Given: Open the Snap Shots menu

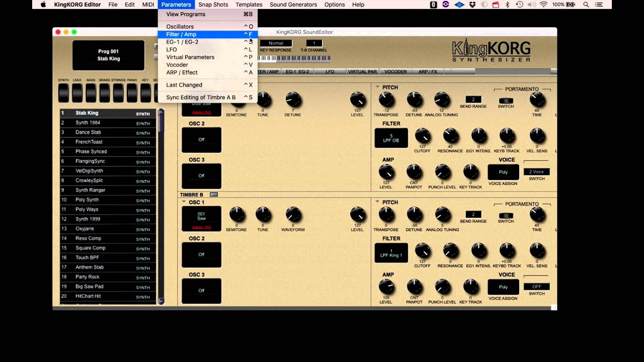Looking at the screenshot, I should [213, 5].
